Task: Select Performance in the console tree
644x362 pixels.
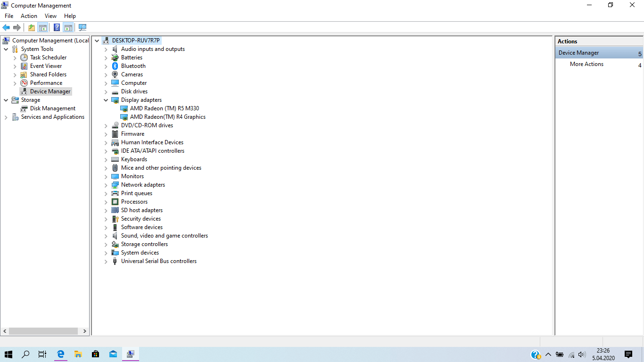Action: [x=46, y=83]
